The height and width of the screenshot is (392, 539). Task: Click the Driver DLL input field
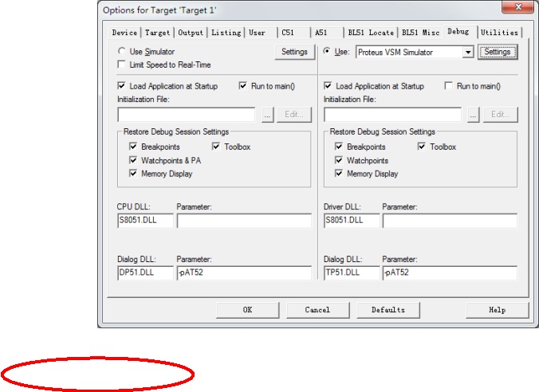click(x=352, y=221)
